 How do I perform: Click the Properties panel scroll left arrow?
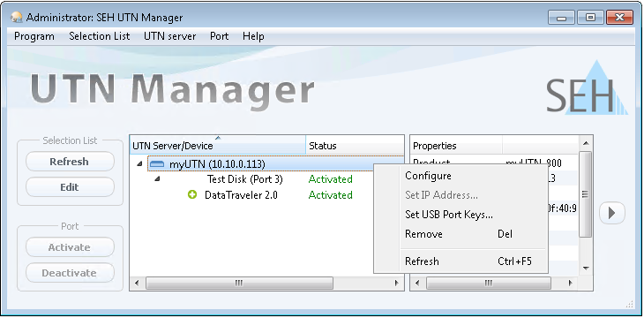click(x=417, y=283)
